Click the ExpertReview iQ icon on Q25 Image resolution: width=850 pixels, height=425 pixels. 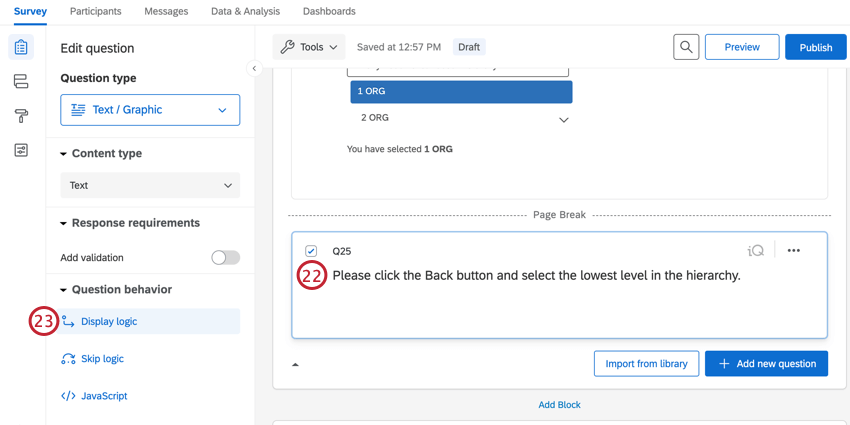tap(755, 251)
